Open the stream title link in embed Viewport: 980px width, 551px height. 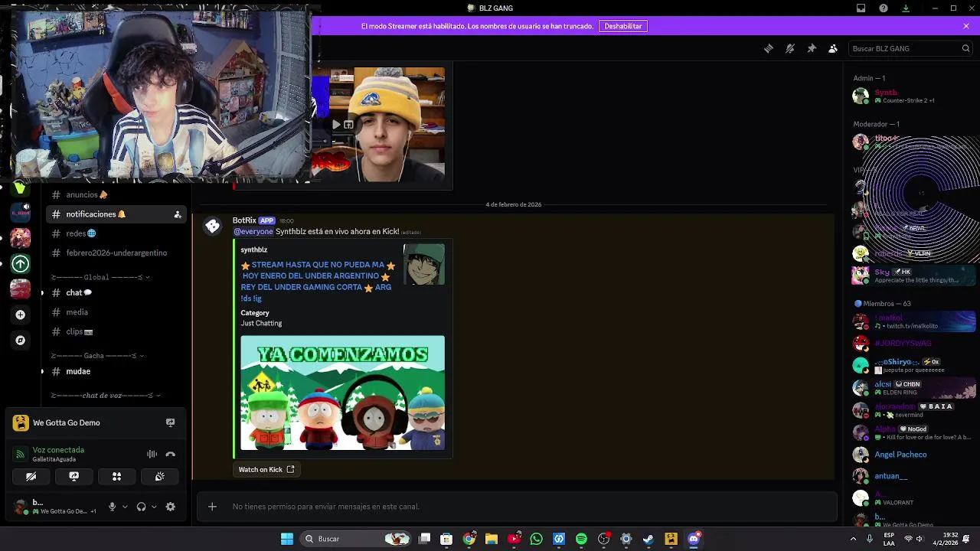coord(318,281)
